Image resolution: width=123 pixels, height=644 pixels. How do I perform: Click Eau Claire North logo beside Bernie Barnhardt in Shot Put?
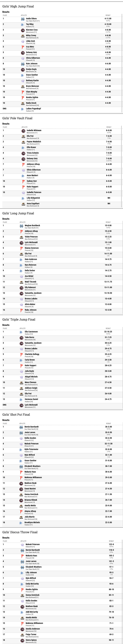[21, 427]
